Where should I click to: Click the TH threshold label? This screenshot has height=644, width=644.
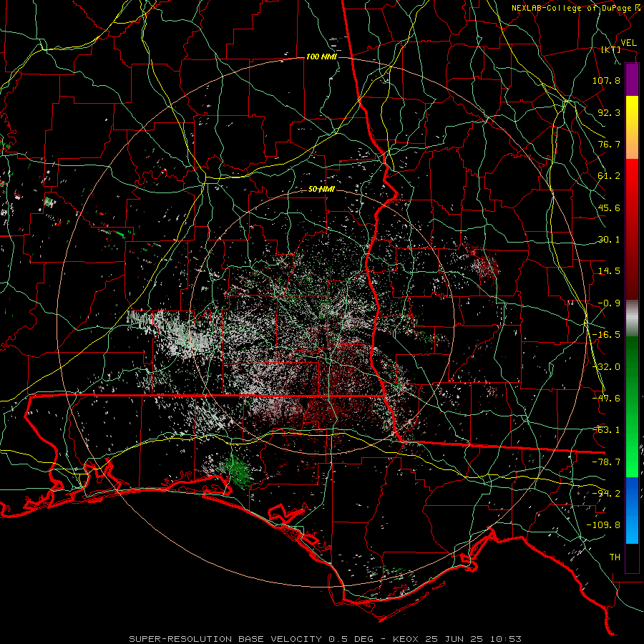615,557
